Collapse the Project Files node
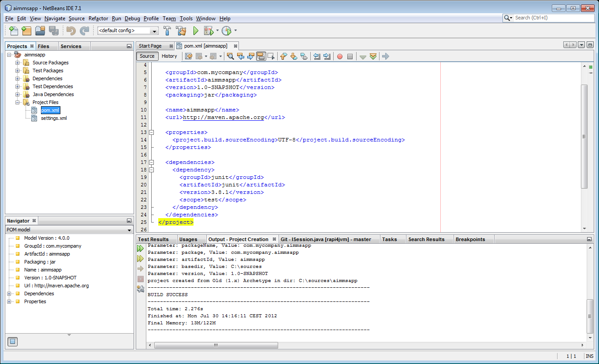This screenshot has width=599, height=364. 18,102
